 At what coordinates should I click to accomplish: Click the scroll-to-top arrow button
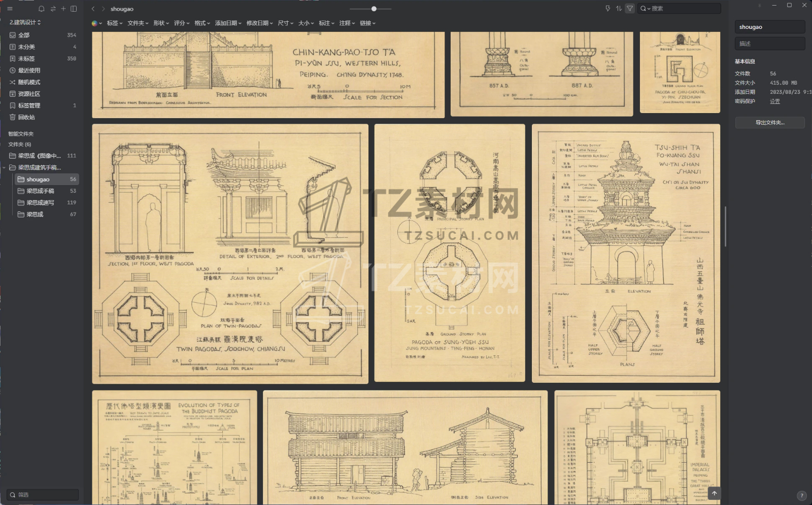[x=714, y=493]
